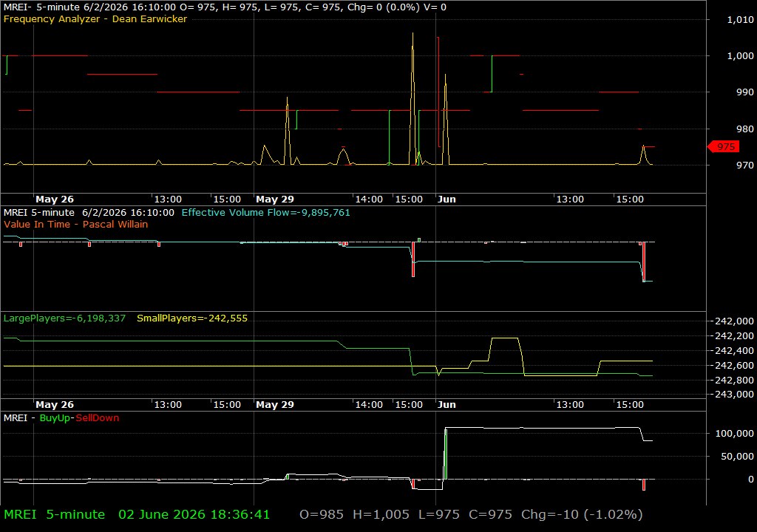Click the -243,000 scale value
Screen dimensions: 757x532
pos(734,394)
